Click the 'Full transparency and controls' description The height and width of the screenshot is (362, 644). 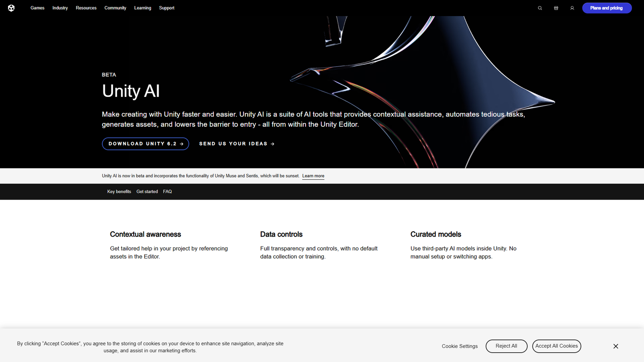point(319,253)
